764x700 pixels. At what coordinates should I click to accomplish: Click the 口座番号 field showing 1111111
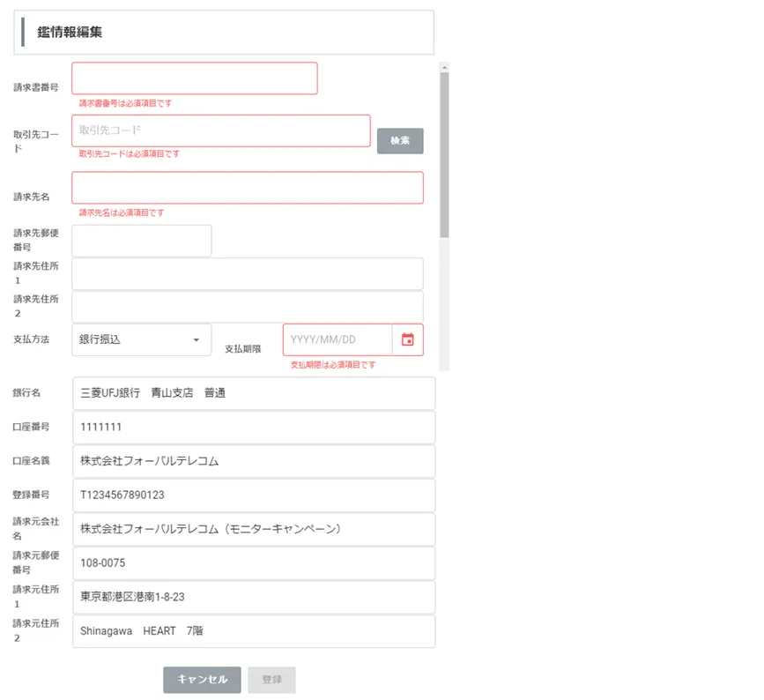click(254, 427)
